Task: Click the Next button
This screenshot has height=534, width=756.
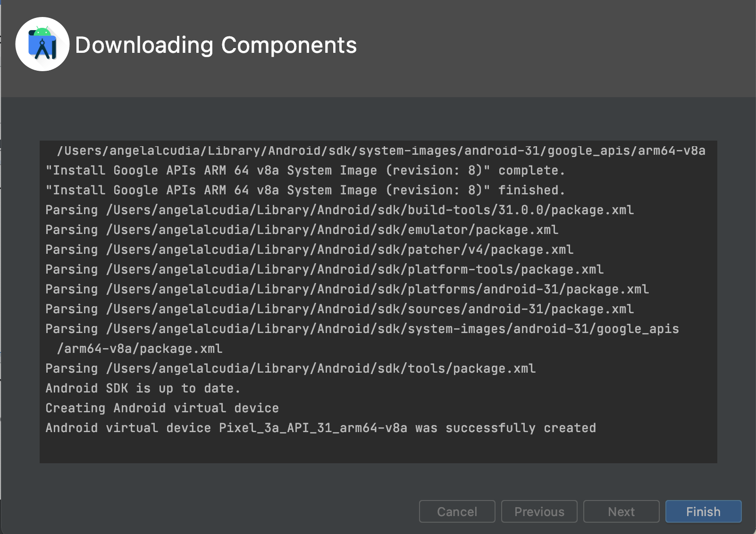Action: 621,511
